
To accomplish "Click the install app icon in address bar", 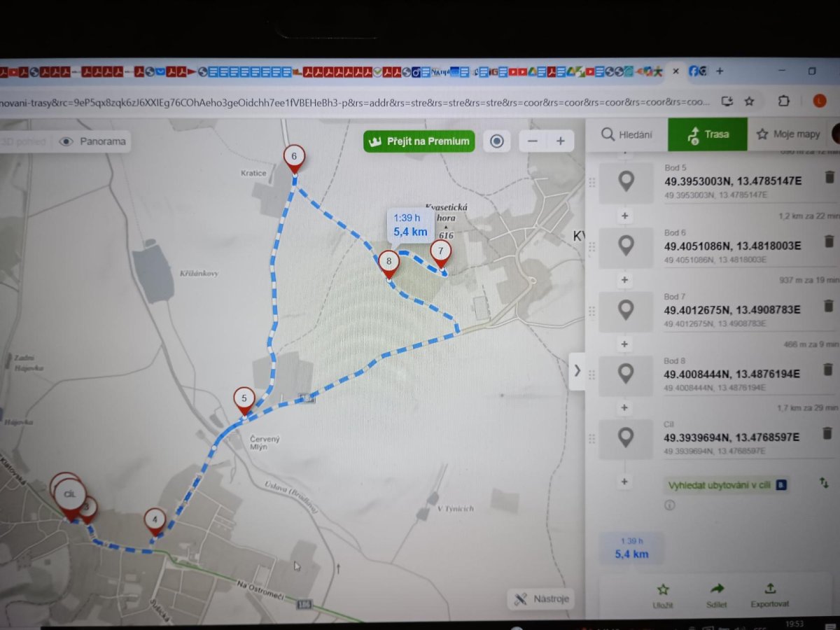I will pos(727,101).
